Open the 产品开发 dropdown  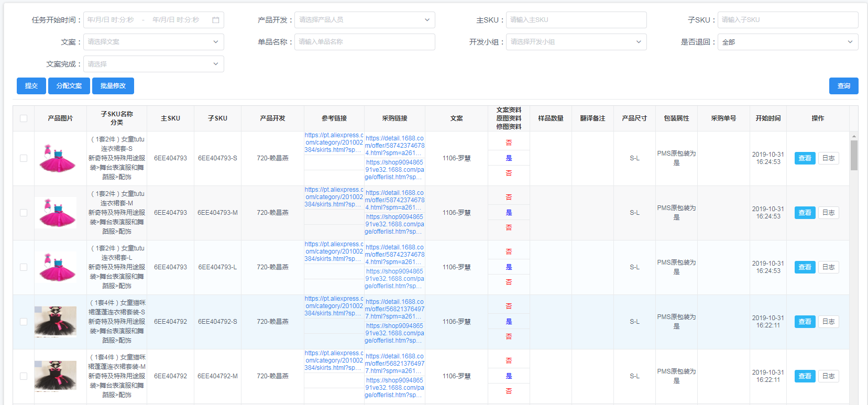point(365,20)
